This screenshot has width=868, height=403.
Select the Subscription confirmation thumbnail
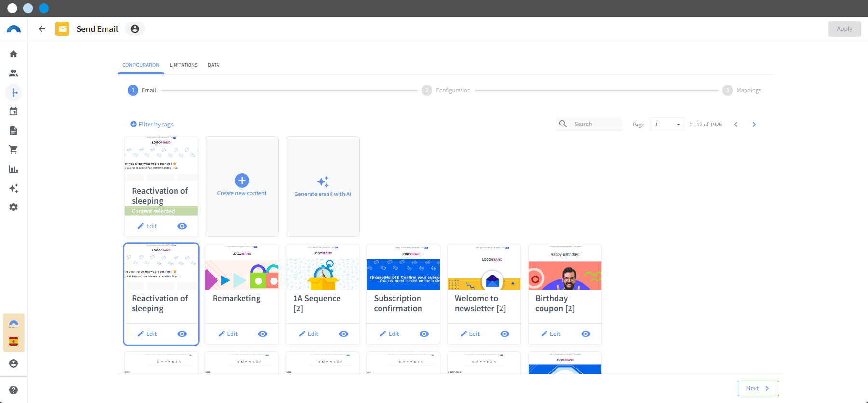click(403, 267)
